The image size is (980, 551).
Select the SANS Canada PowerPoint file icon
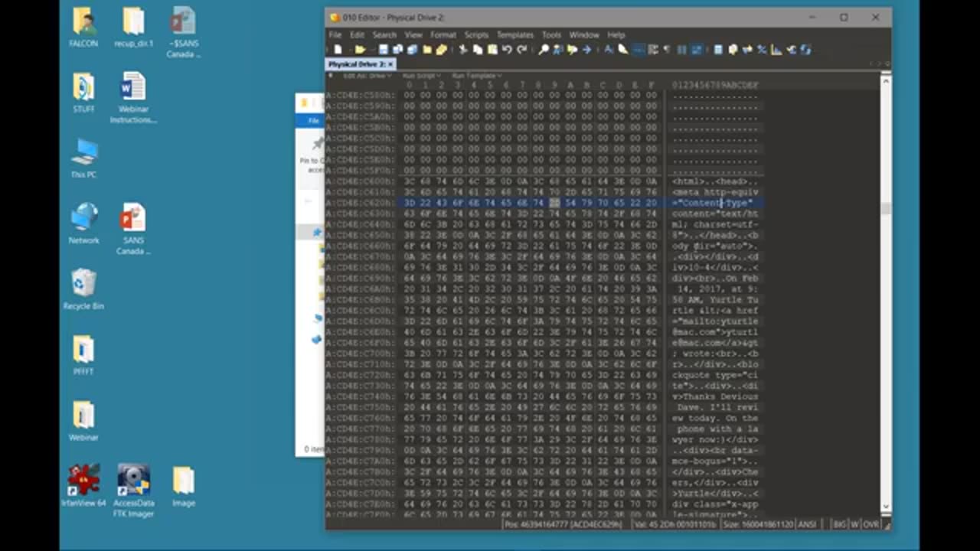click(133, 229)
